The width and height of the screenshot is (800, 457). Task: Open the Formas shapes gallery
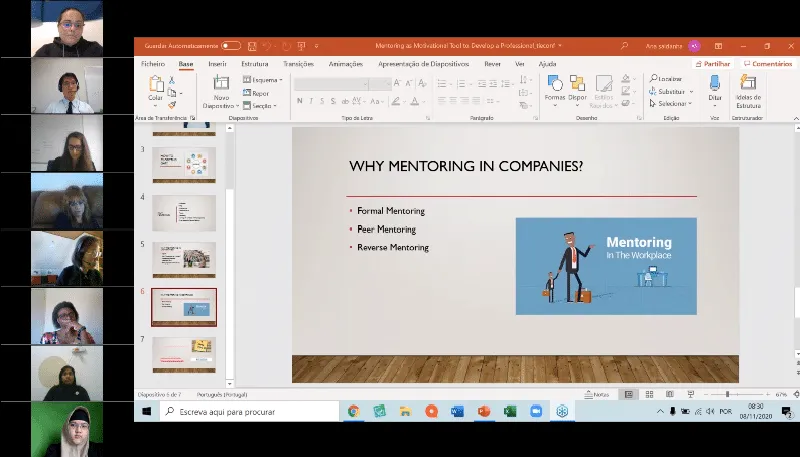pos(555,84)
